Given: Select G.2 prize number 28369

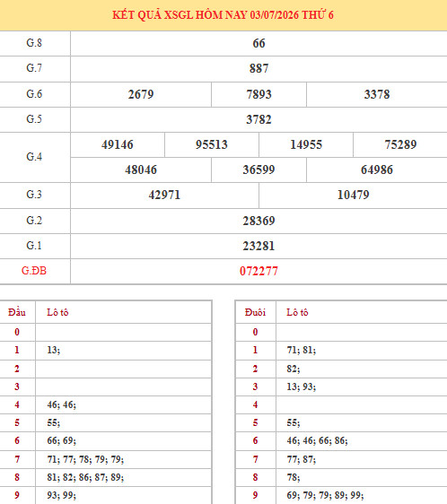Looking at the screenshot, I should click(259, 221).
